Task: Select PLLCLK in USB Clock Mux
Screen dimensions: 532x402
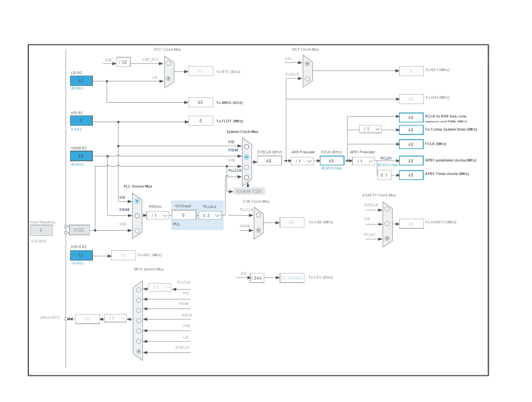Action: pyautogui.click(x=258, y=215)
